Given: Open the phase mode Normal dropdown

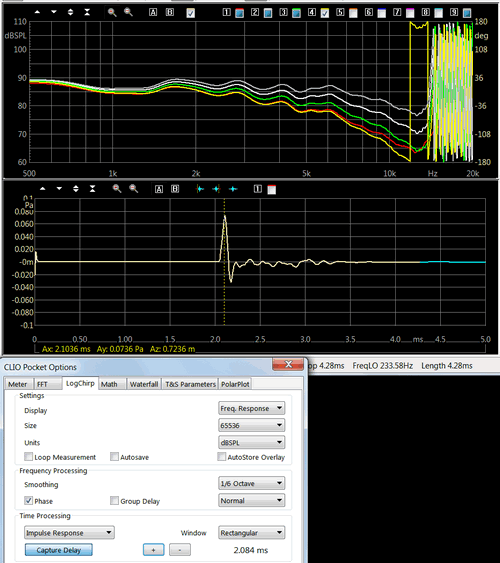Looking at the screenshot, I should click(252, 501).
